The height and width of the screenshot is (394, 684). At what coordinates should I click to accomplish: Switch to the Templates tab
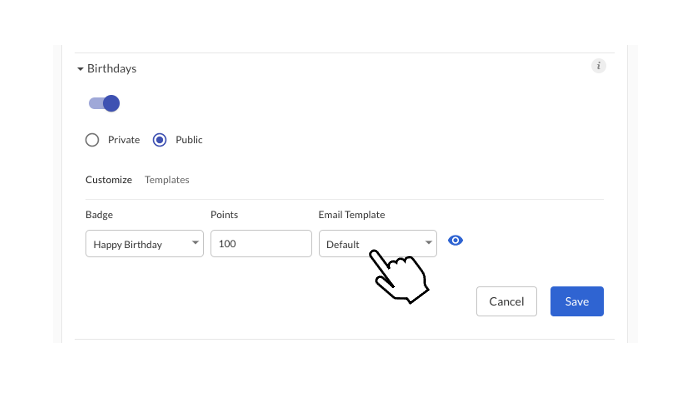(x=167, y=180)
